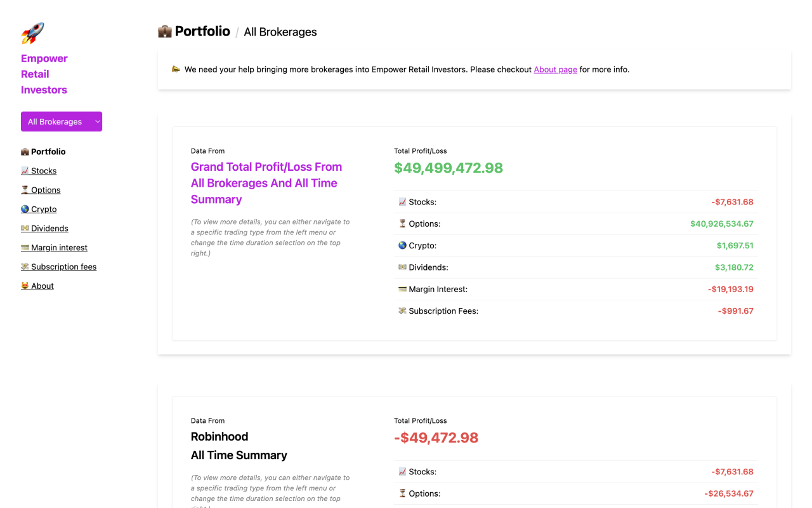Image resolution: width=812 pixels, height=508 pixels.
Task: Click the hourglass icon beside Options menu
Action: (x=25, y=190)
